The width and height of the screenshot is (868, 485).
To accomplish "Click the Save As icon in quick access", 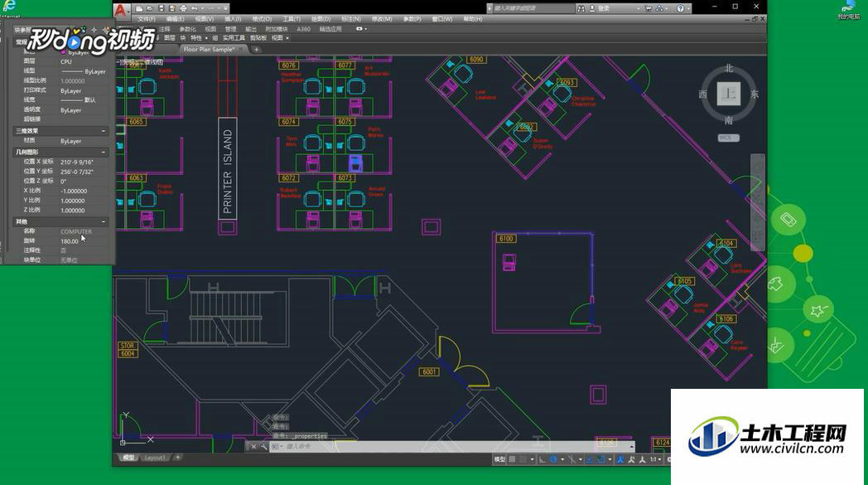I will [172, 8].
